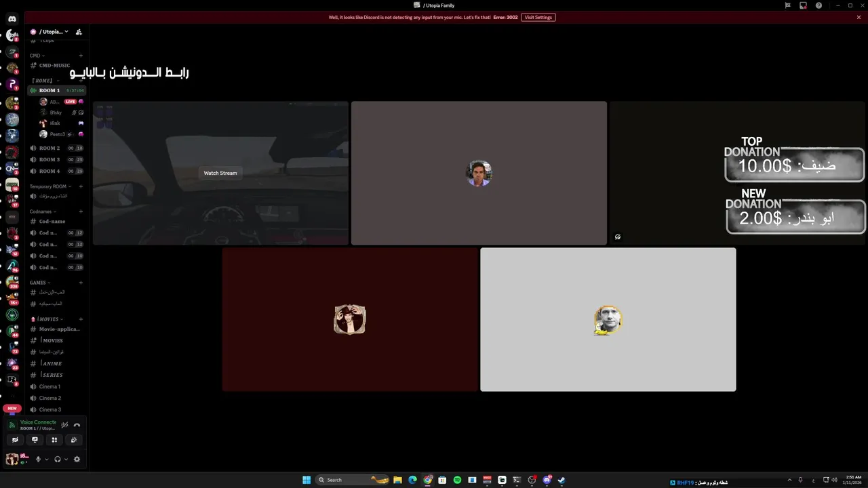
Task: Open the soundboard icon in voice panel
Action: coord(74,440)
